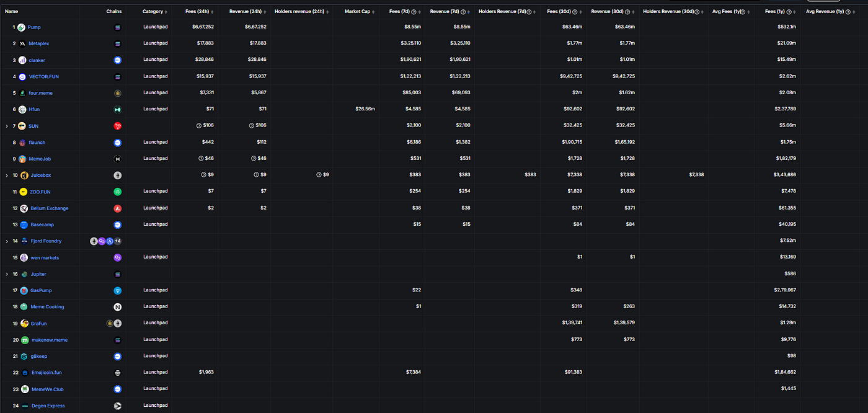Click the Pump protocol logo
Image resolution: width=868 pixels, height=413 pixels.
point(21,27)
